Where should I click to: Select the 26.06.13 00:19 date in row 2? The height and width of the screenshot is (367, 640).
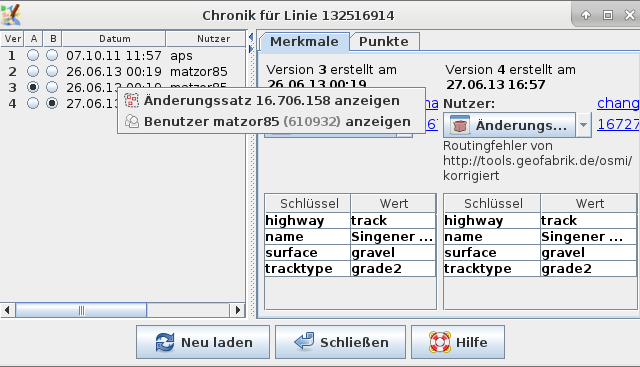[x=114, y=71]
